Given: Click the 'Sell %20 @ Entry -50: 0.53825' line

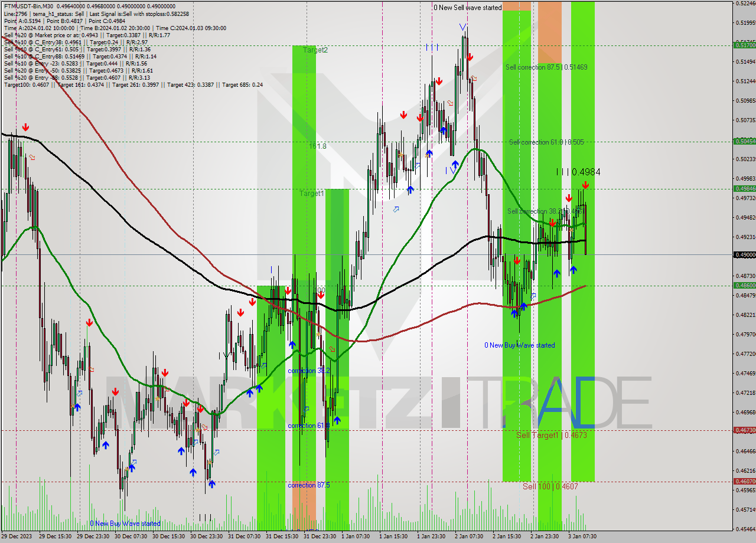Looking at the screenshot, I should click(78, 70).
